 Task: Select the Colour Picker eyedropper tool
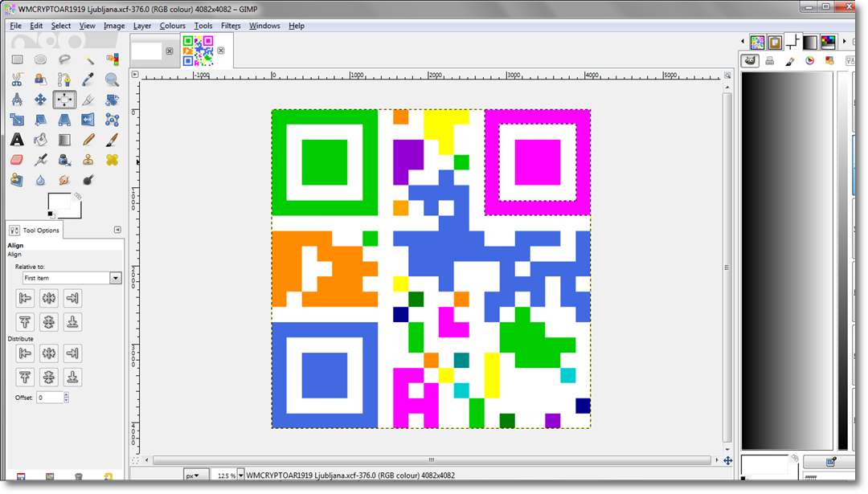(x=88, y=80)
